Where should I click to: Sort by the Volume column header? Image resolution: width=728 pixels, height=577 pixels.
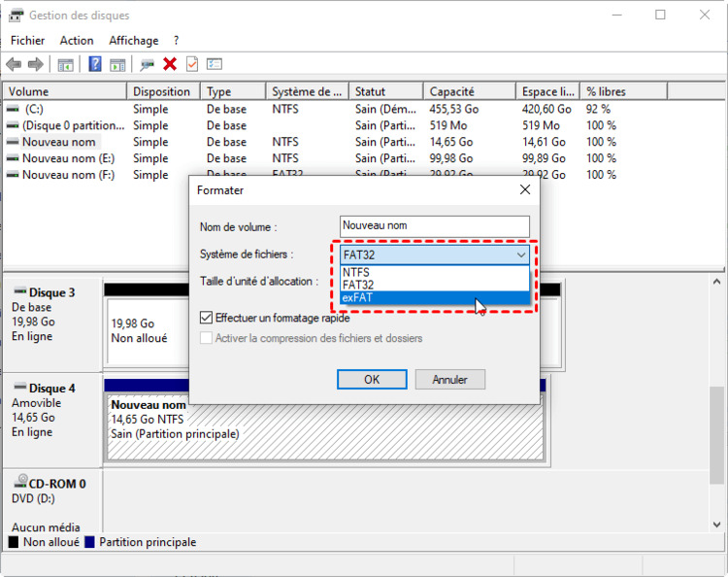pyautogui.click(x=65, y=91)
